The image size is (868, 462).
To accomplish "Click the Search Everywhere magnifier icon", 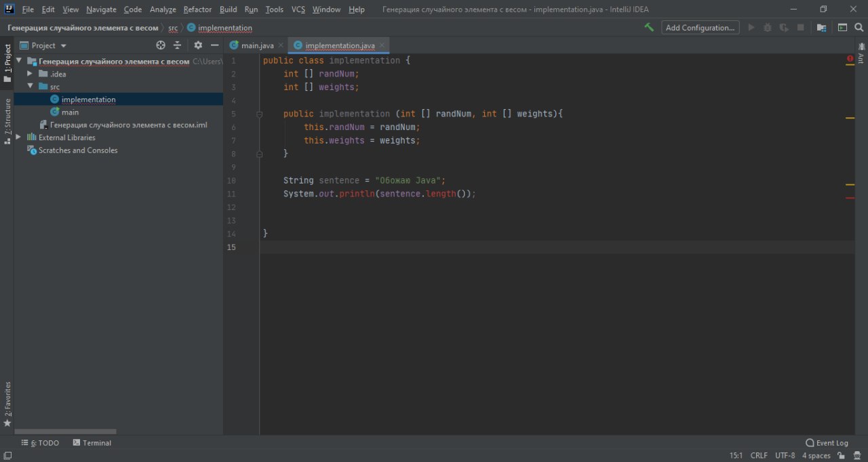I will 859,28.
